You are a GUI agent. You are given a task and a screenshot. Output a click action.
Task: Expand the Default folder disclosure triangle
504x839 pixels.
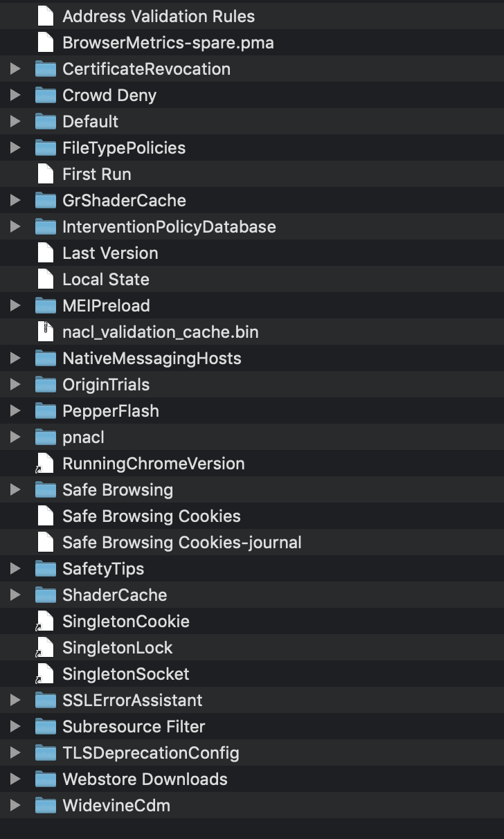tap(15, 122)
